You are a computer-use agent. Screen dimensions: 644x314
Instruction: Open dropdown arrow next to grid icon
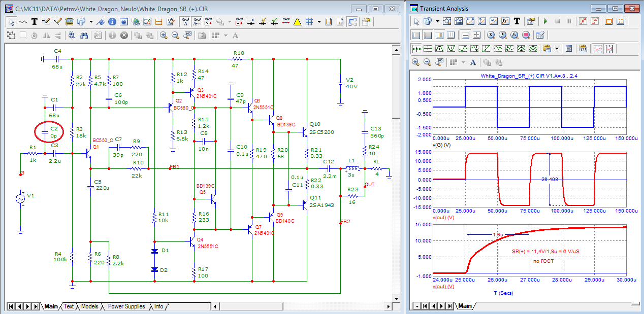tap(319, 21)
